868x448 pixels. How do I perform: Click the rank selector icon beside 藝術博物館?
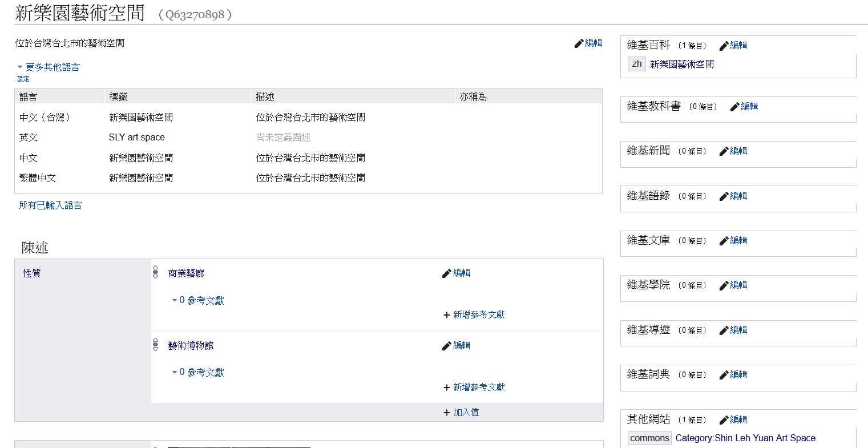(155, 345)
